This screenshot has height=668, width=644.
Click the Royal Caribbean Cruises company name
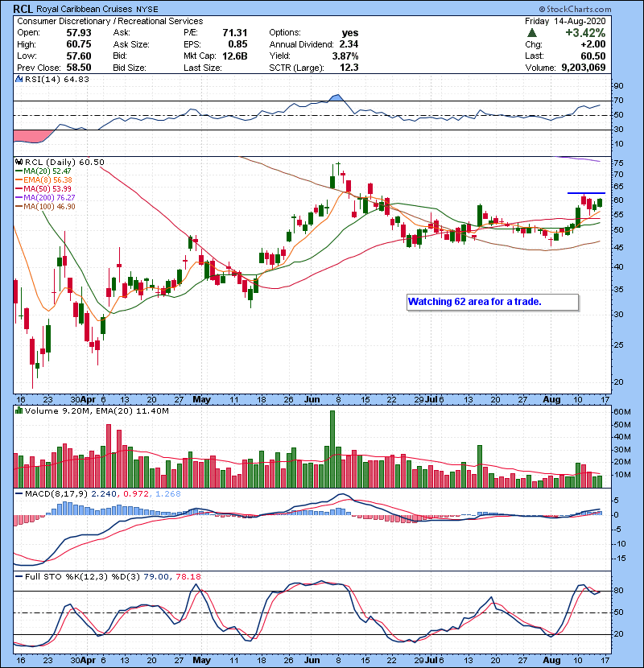click(85, 9)
